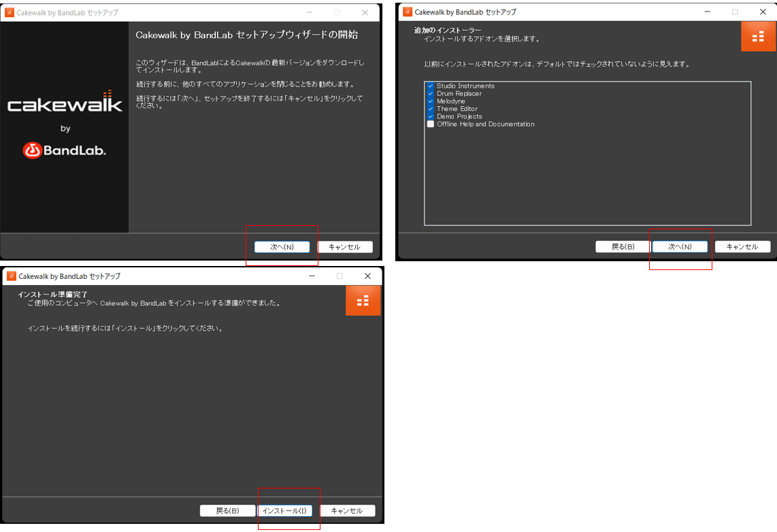Uncheck the Drum Replacer add-on
This screenshot has height=532, width=777.
point(431,93)
